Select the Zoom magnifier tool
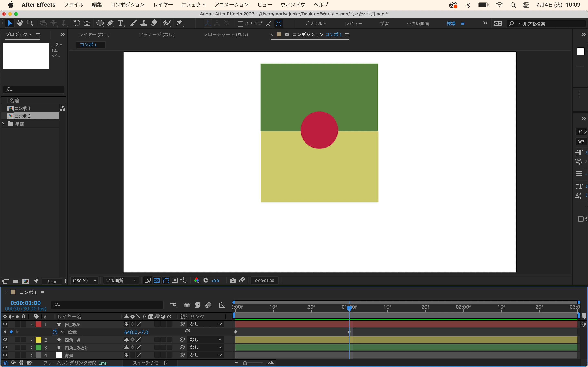The width and height of the screenshot is (588, 367). click(30, 23)
